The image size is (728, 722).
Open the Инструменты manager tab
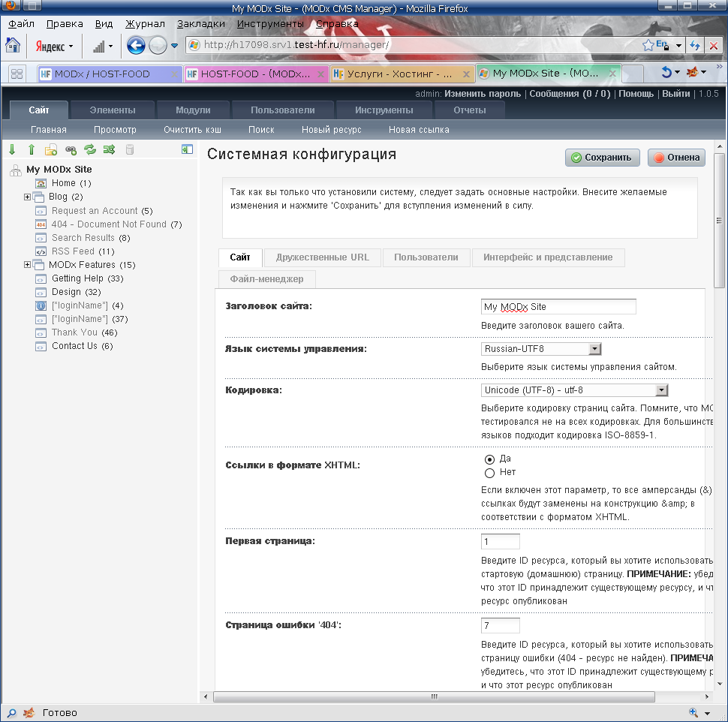point(384,110)
